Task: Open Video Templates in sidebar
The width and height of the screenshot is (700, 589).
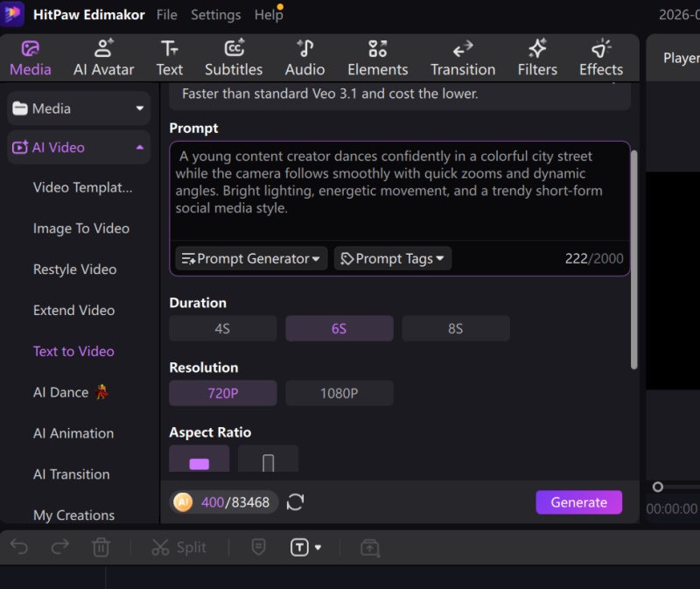Action: (x=82, y=187)
